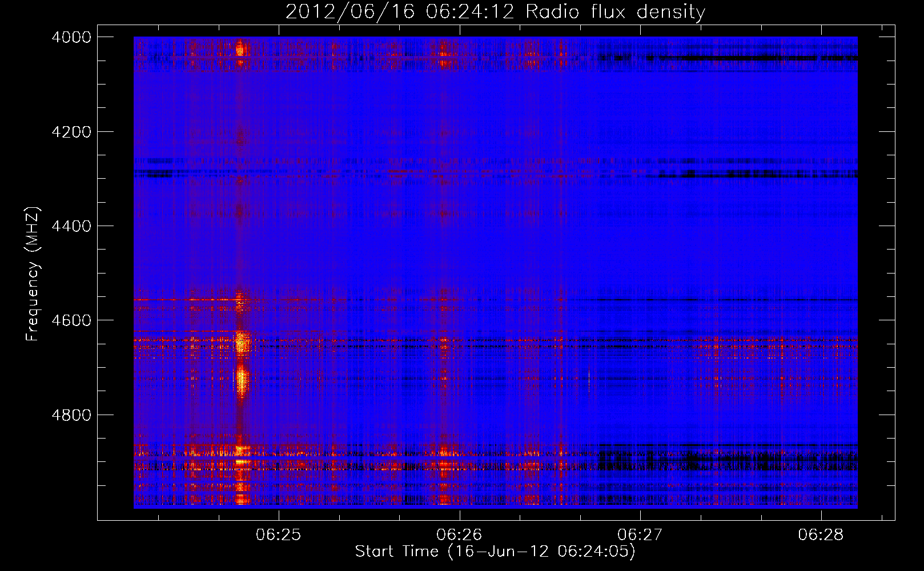This screenshot has width=924, height=571.
Task: Click the 06:28 time axis label
Action: 821,535
